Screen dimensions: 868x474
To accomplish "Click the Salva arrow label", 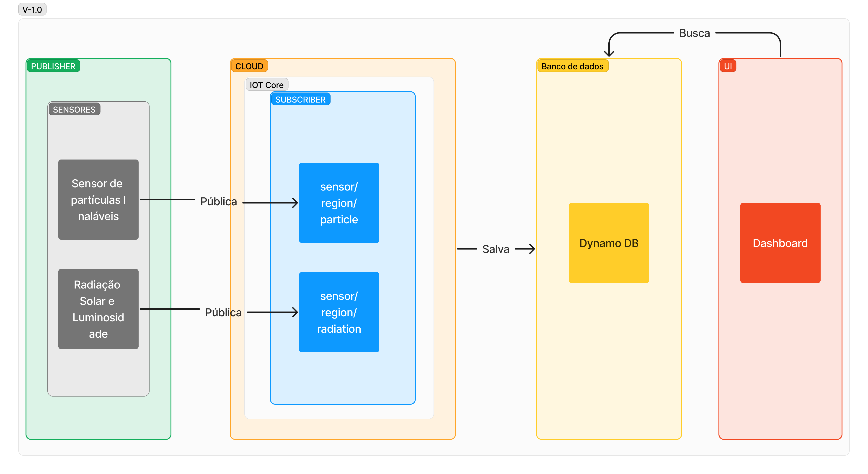I will point(496,249).
